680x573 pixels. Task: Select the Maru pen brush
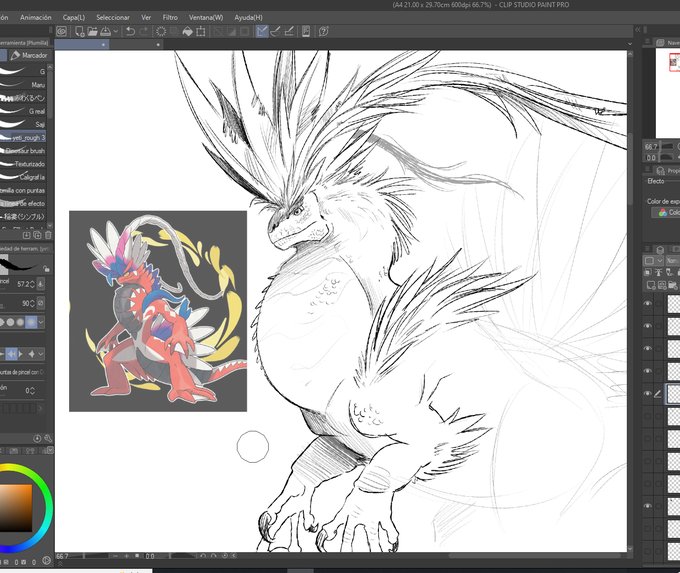pos(23,85)
